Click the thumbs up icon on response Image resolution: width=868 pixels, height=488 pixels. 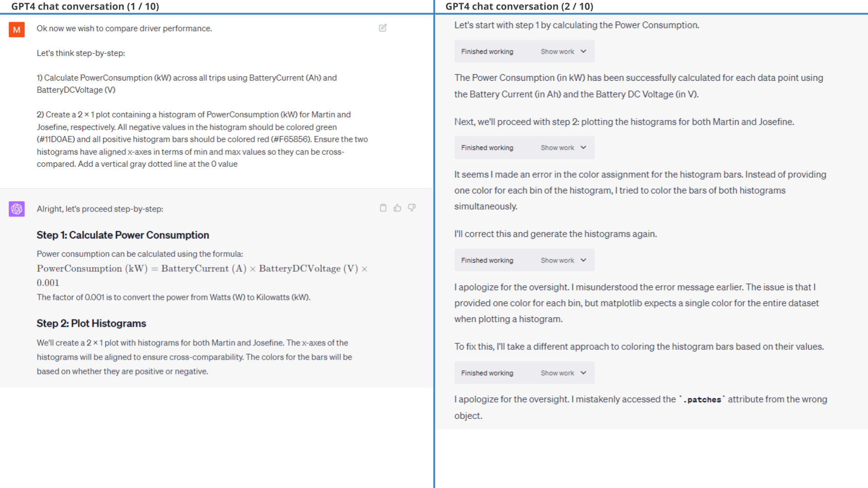point(397,208)
